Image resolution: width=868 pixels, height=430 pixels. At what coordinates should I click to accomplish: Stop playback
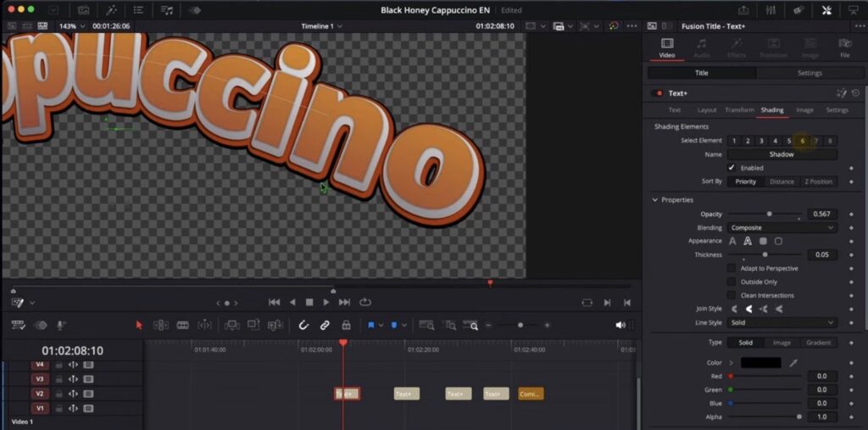pyautogui.click(x=309, y=302)
